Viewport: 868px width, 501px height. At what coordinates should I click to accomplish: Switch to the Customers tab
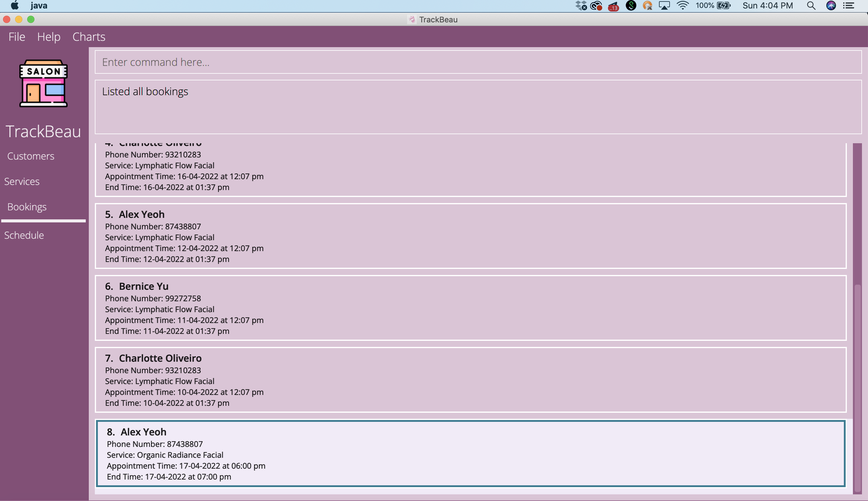[31, 156]
